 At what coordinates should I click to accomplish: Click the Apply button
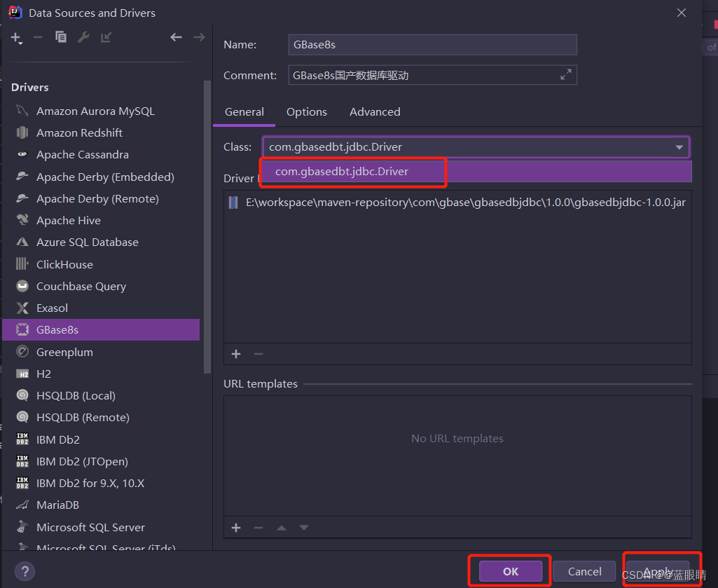pos(658,571)
